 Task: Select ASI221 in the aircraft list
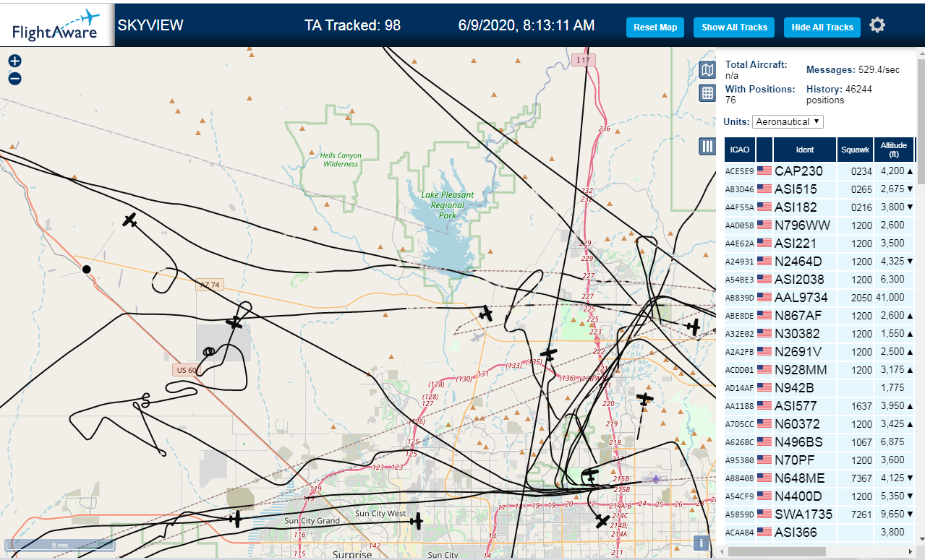[796, 244]
